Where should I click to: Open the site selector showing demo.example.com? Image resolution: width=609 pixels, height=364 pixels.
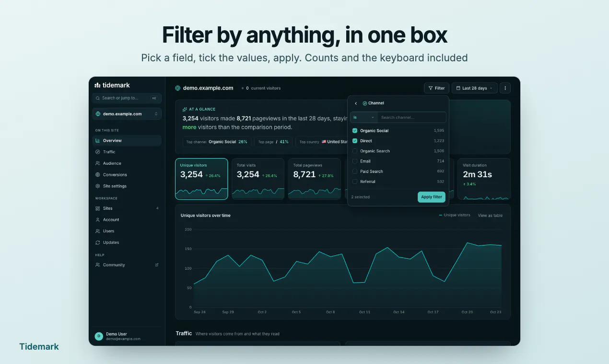tap(127, 114)
